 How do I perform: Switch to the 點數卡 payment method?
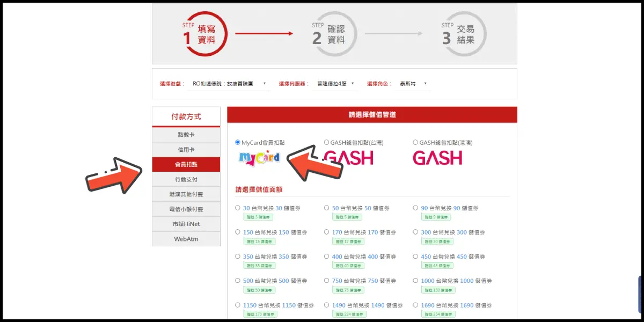(x=186, y=135)
